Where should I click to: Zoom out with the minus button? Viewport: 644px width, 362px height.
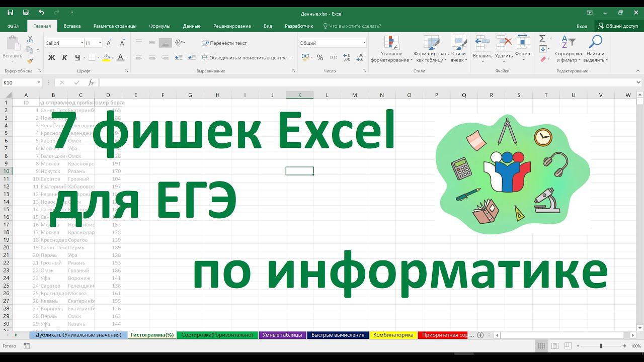[578, 346]
